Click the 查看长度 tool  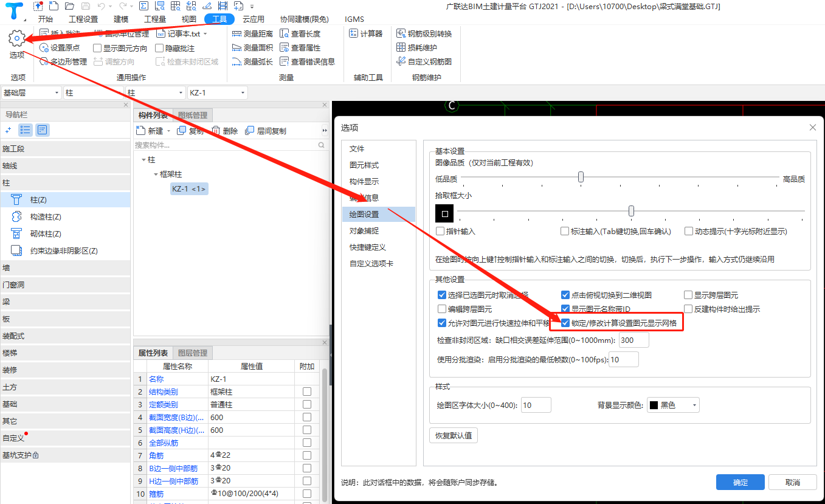click(300, 33)
